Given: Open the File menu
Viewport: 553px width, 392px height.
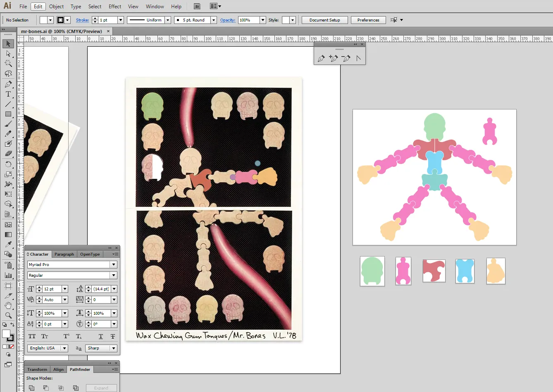Looking at the screenshot, I should (x=23, y=7).
